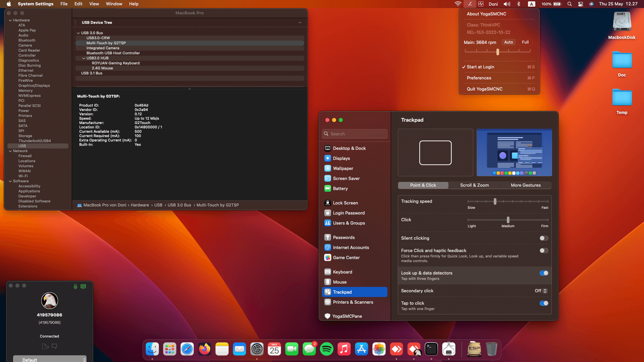Viewport: 644px width, 362px height.
Task: Collapse the Hardware section in sidebar
Action: coord(10,20)
